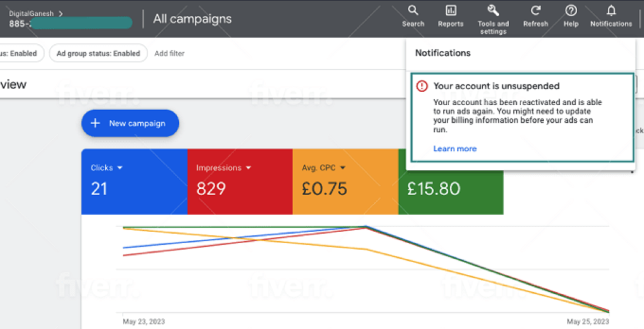Click the Ad group status: Enabled filter
This screenshot has width=644, height=329.
(98, 53)
